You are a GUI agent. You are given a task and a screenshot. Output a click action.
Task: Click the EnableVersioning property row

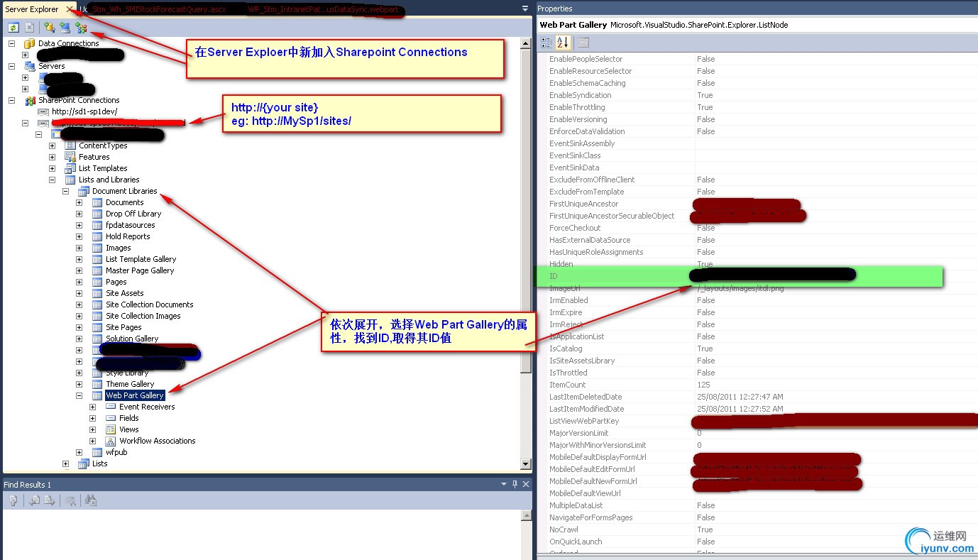pos(757,119)
